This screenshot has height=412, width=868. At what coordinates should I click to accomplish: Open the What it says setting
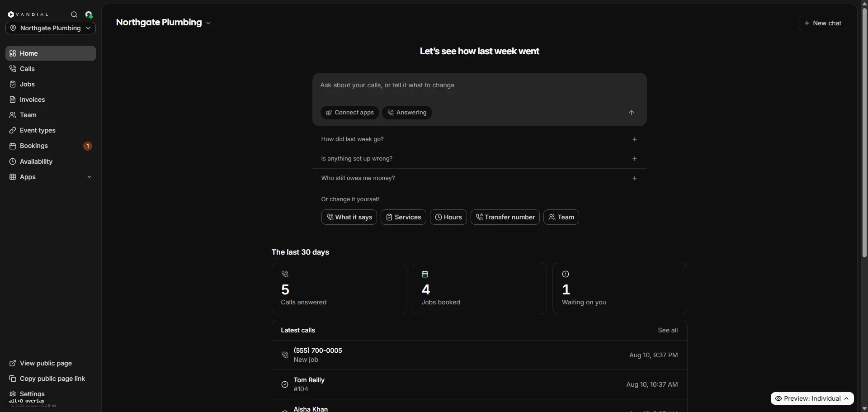(x=349, y=217)
